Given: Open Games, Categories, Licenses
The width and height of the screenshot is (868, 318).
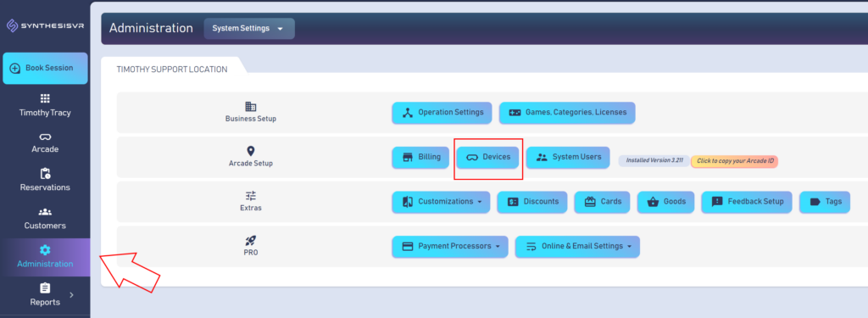Looking at the screenshot, I should coord(567,113).
